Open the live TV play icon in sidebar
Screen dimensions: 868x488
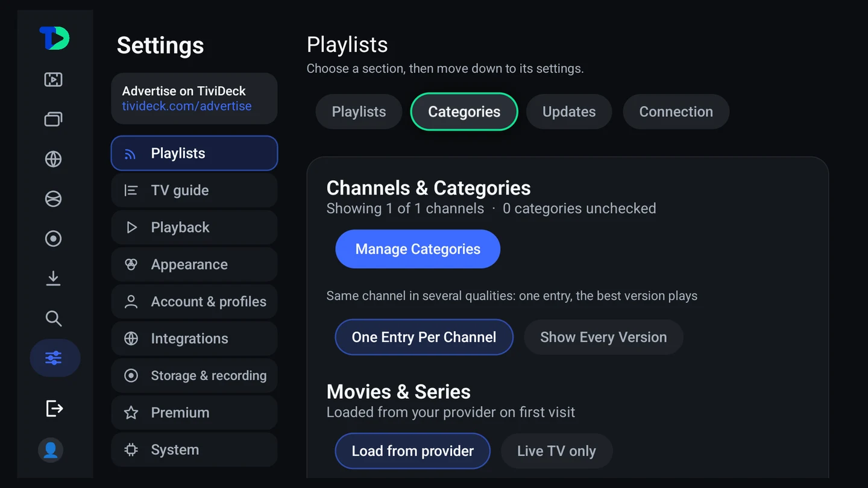(54, 80)
